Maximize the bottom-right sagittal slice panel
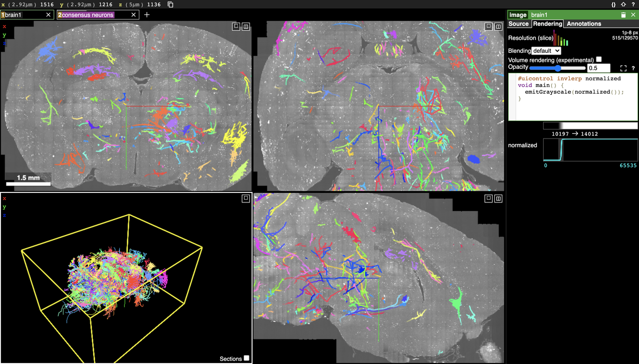The height and width of the screenshot is (364, 639). (x=489, y=198)
